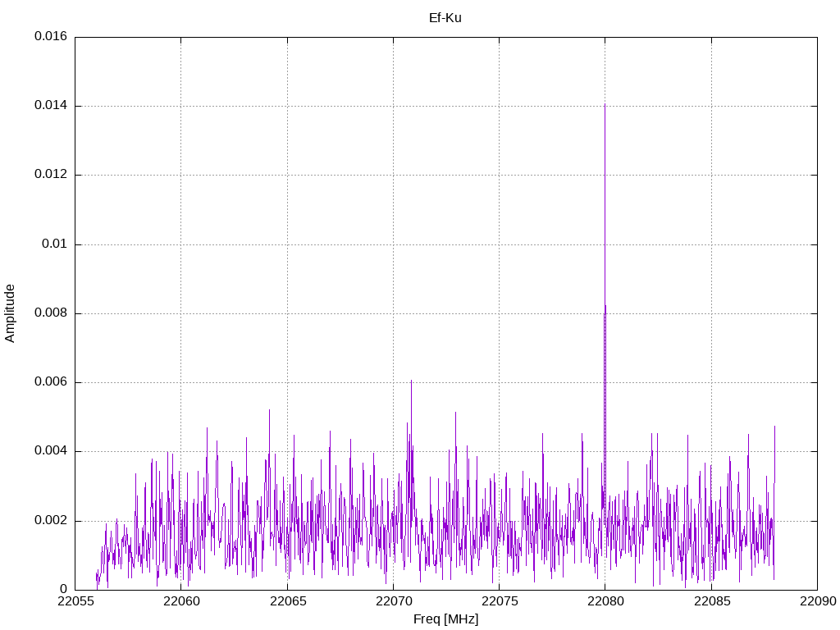The height and width of the screenshot is (630, 840).
Task: Select the 0.012 y-axis tick label
Action: 50,175
